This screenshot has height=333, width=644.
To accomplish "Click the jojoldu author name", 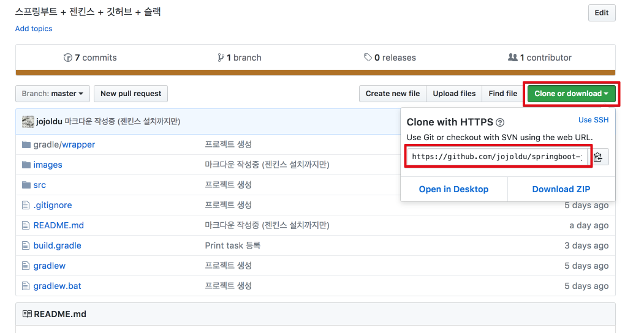I will tap(49, 121).
